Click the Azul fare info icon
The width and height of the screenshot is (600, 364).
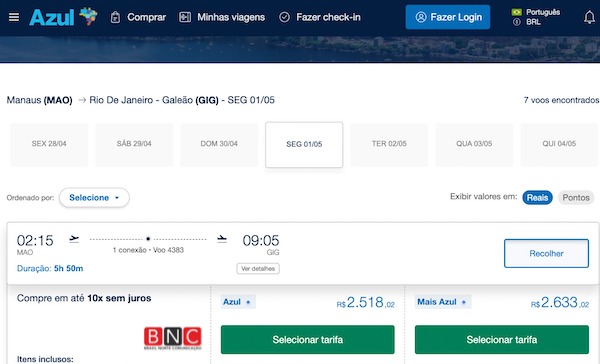(x=248, y=302)
